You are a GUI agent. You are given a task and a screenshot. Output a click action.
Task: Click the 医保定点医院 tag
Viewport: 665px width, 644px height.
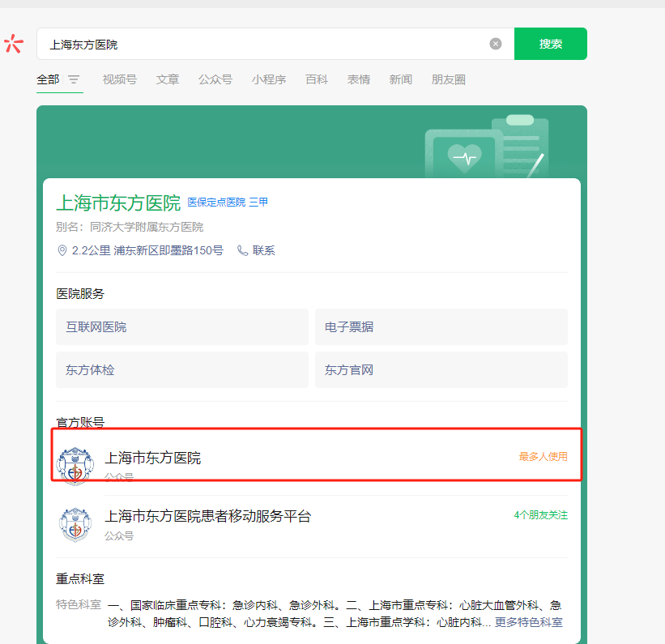[216, 203]
